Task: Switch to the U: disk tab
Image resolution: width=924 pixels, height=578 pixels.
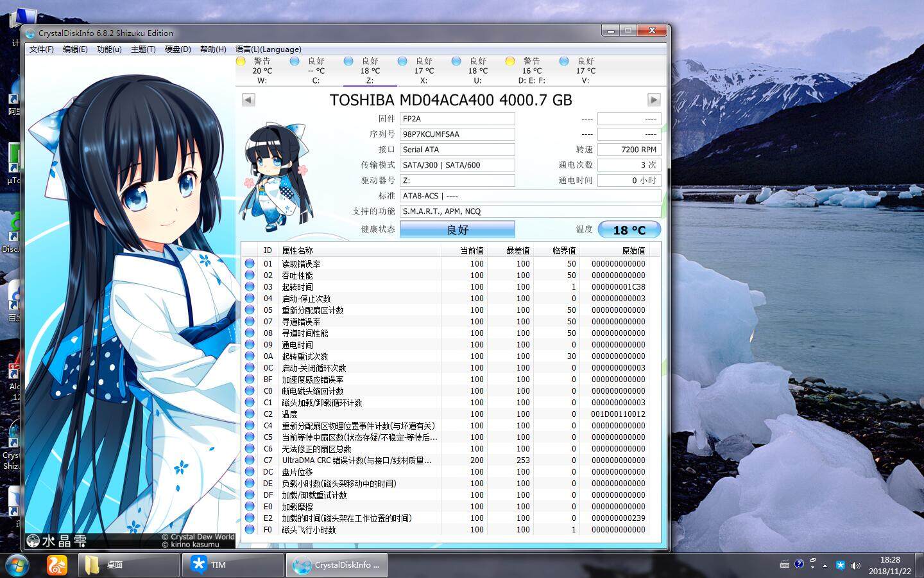Action: pyautogui.click(x=477, y=71)
